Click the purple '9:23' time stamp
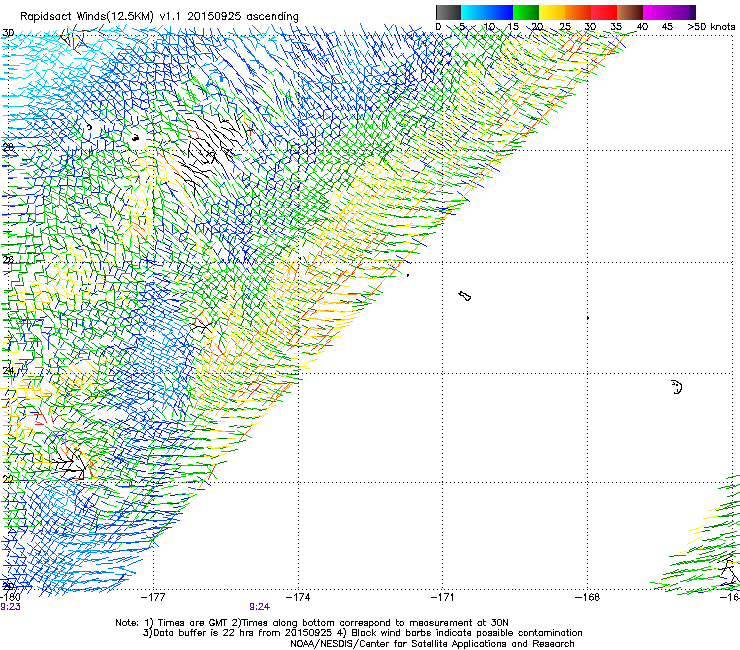 10,607
